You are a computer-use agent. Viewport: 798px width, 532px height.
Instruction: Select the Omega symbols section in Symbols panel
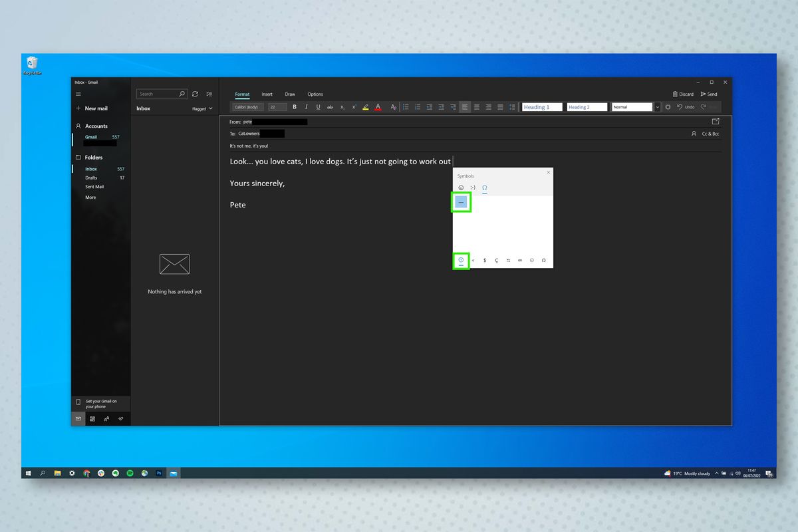484,188
